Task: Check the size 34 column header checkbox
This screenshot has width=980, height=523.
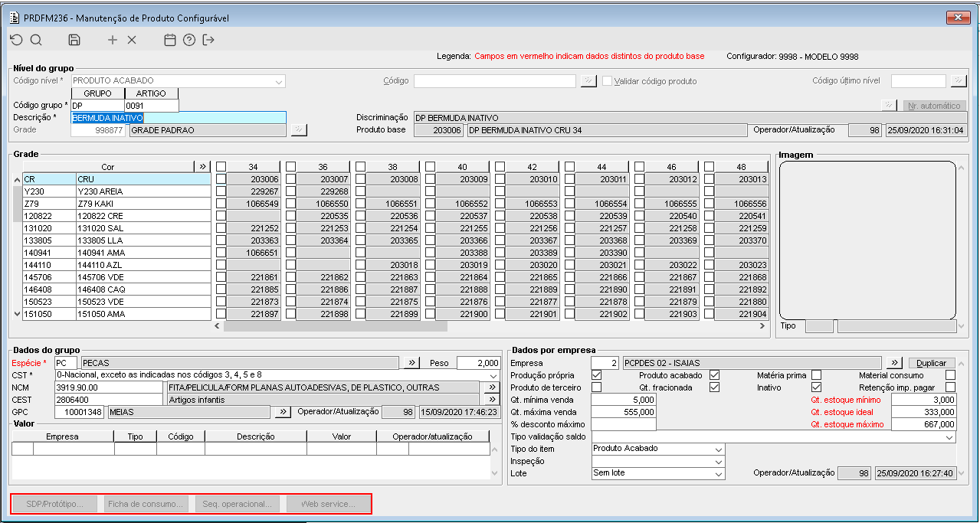Action: click(221, 166)
